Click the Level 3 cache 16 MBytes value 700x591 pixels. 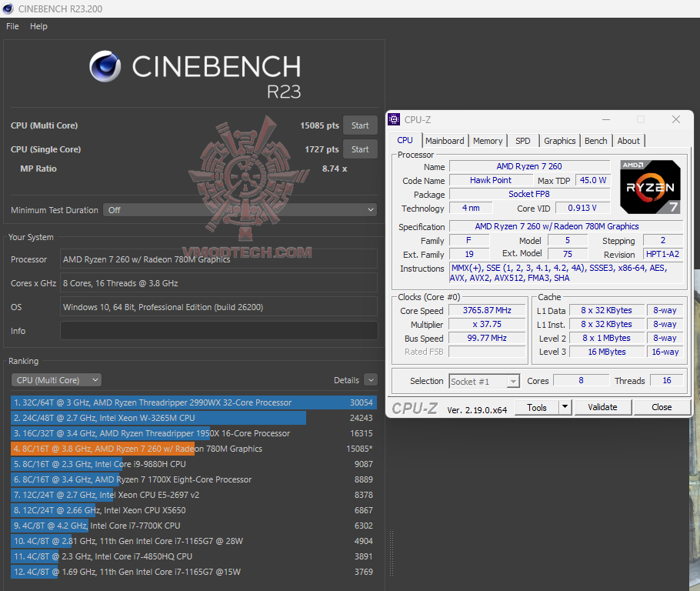pyautogui.click(x=607, y=352)
